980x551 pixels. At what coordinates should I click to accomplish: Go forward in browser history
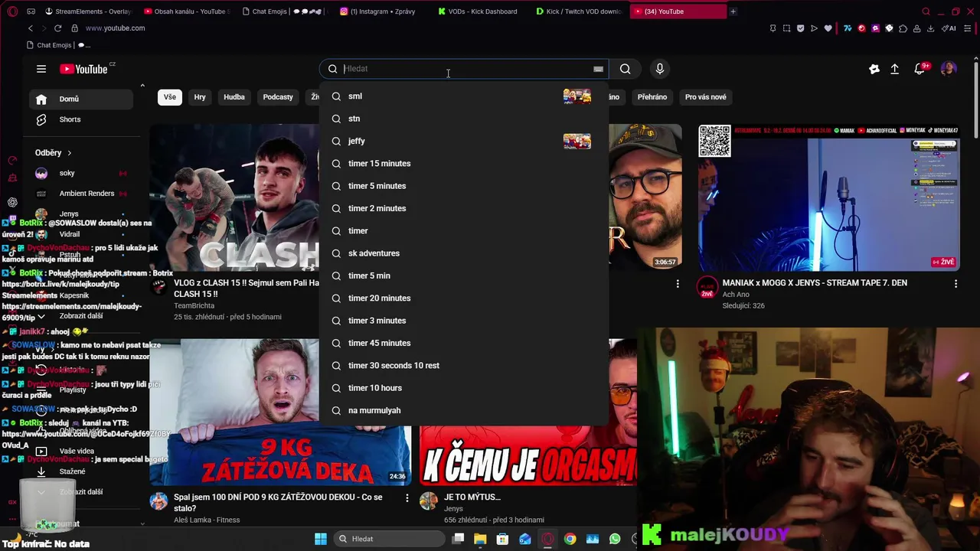[x=43, y=28]
